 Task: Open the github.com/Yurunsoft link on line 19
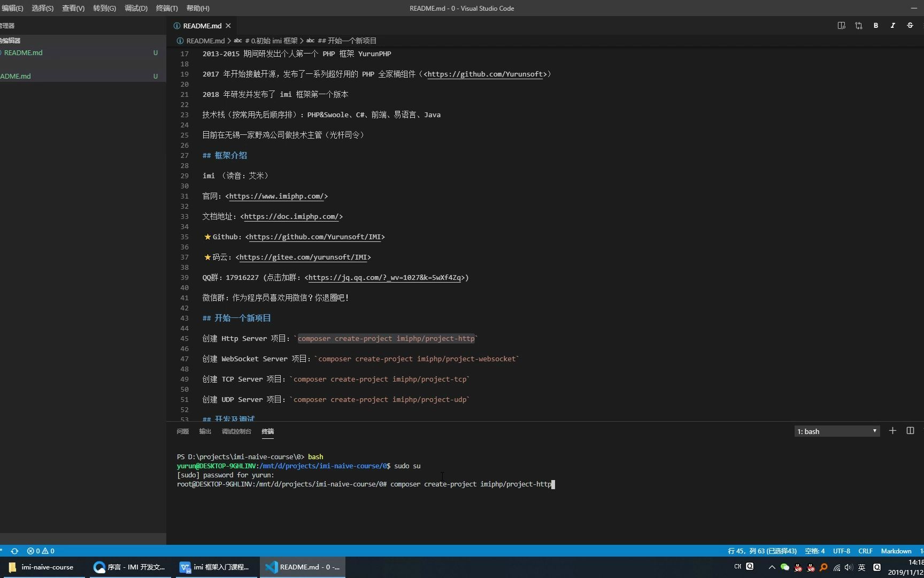(x=485, y=74)
